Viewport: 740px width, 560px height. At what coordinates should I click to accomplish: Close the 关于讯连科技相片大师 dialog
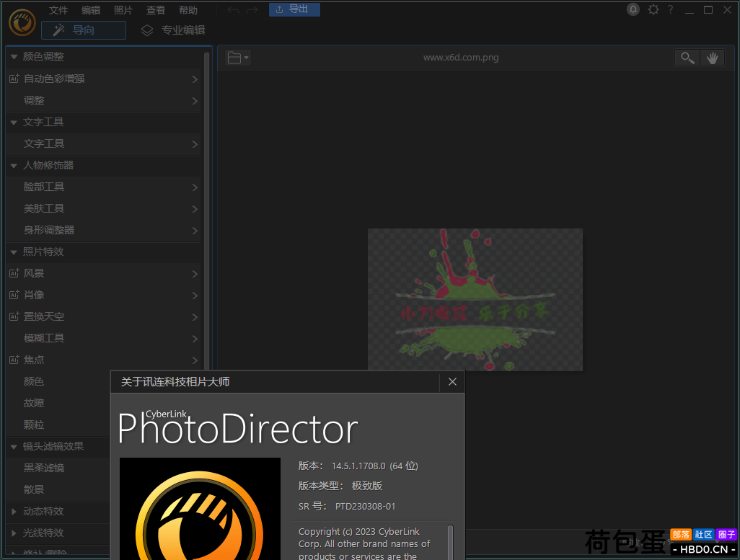tap(452, 382)
